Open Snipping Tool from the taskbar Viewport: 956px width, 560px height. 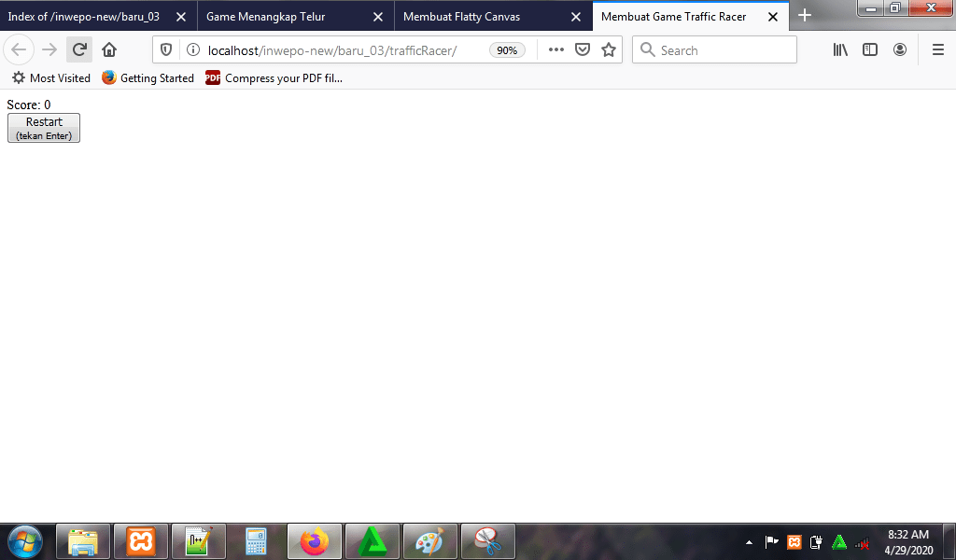click(x=487, y=541)
